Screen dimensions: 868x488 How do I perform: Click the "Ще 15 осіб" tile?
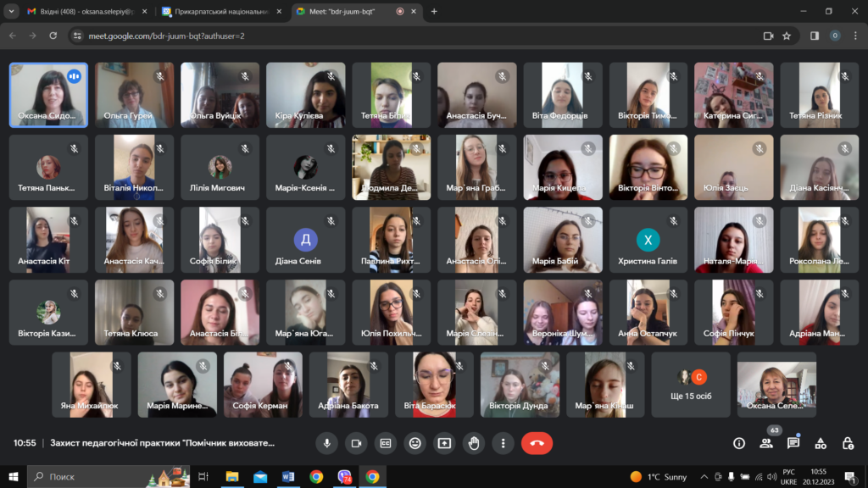[x=691, y=385]
